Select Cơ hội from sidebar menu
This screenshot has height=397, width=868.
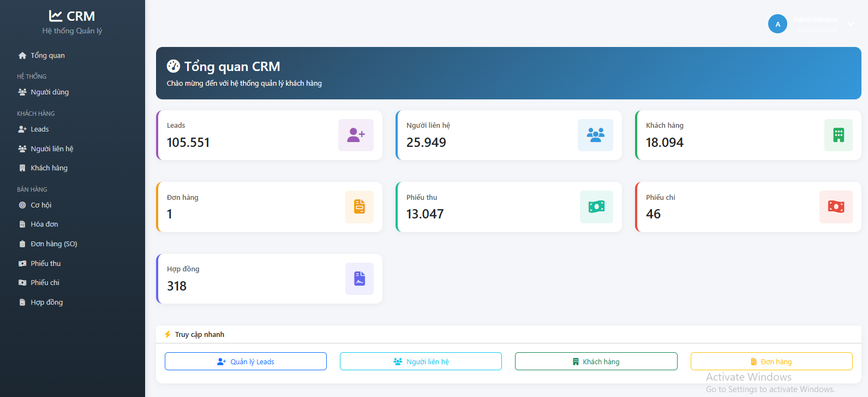[x=41, y=205]
